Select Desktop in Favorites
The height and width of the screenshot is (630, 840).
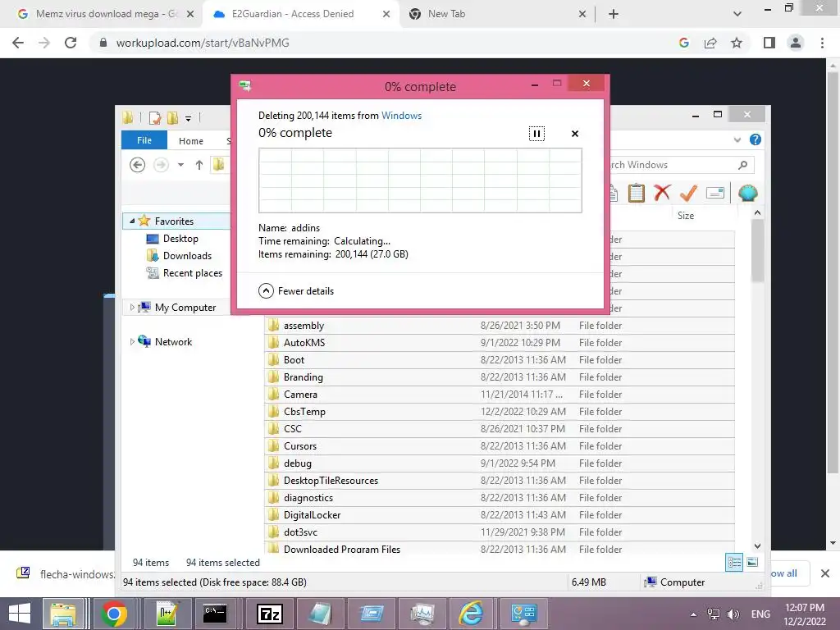(180, 239)
